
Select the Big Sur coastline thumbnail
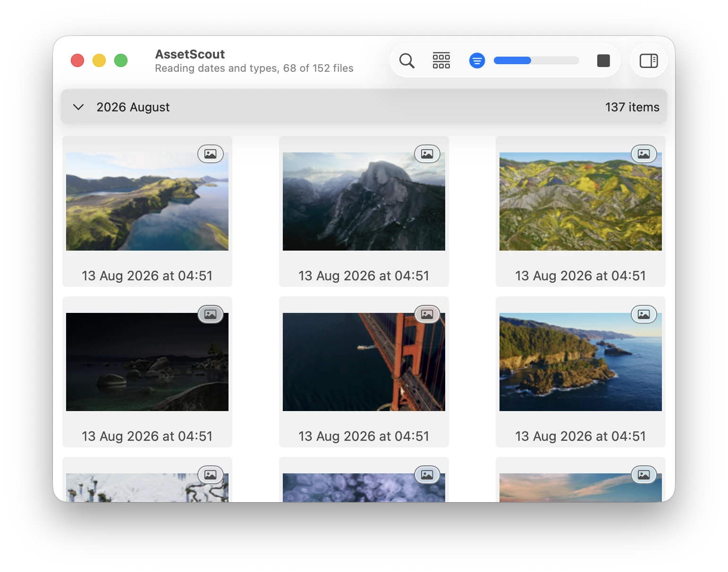click(x=581, y=362)
